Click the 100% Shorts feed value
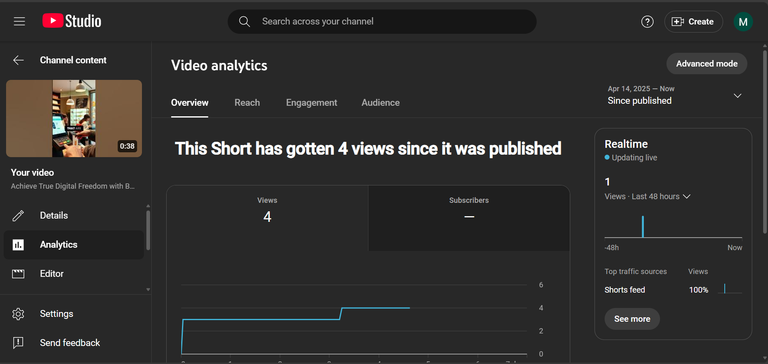The width and height of the screenshot is (768, 364). [698, 290]
